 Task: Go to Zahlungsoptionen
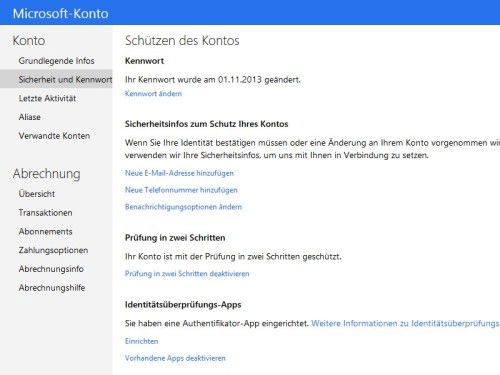53,250
